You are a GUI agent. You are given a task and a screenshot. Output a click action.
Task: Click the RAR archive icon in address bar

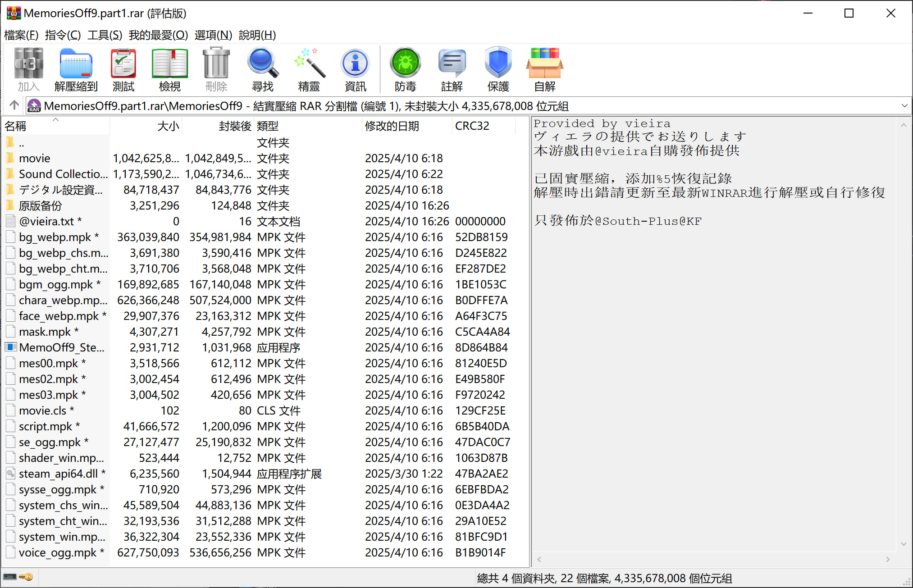coord(34,106)
